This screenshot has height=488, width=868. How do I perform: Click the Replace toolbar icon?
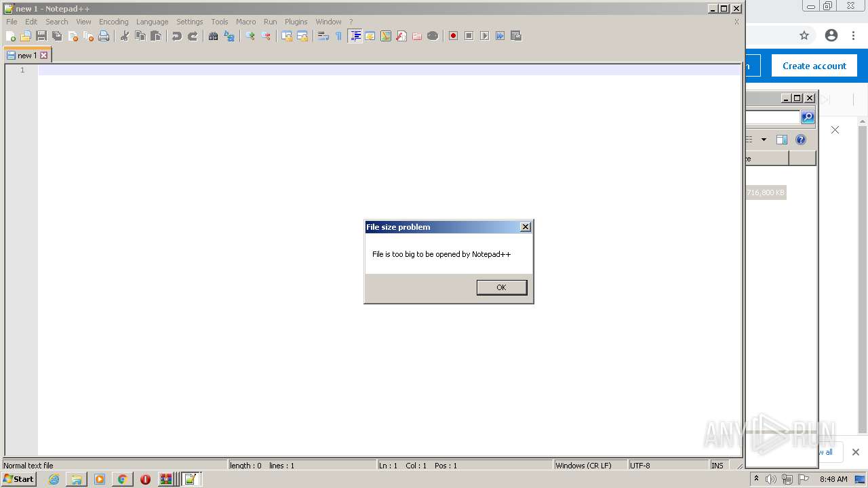229,36
